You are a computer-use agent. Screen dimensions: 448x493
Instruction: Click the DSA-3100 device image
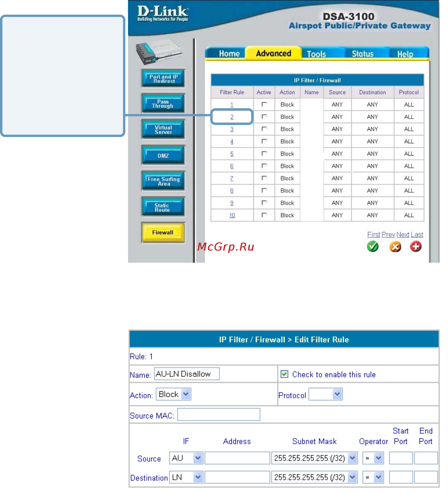pos(159,52)
